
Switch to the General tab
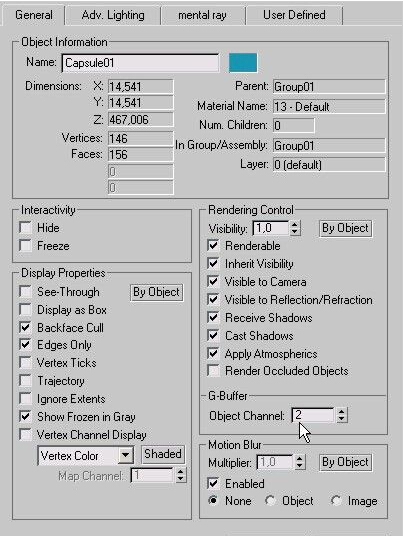33,15
